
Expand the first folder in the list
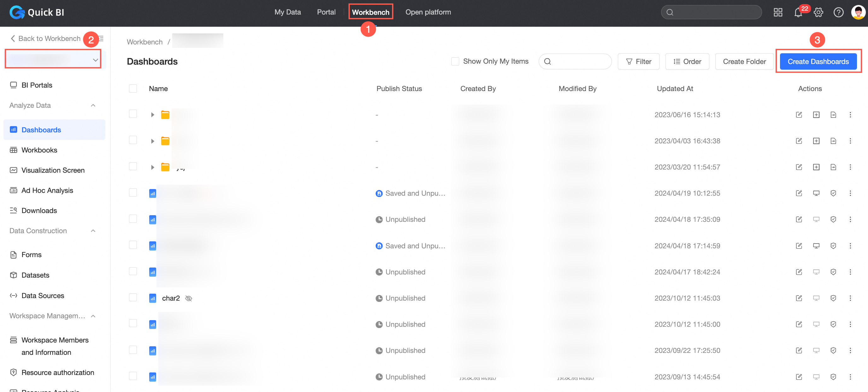coord(153,115)
